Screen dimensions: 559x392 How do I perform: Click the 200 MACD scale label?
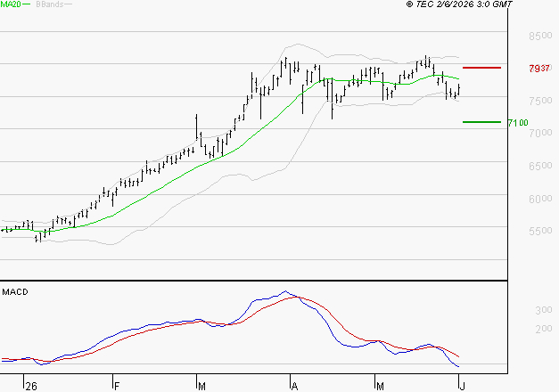point(544,329)
